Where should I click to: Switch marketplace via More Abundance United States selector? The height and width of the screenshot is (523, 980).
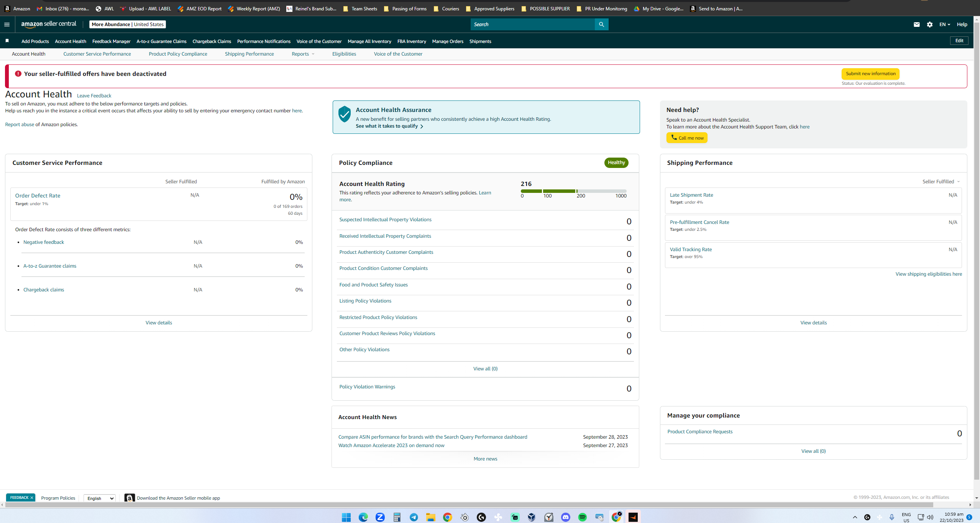(x=128, y=24)
